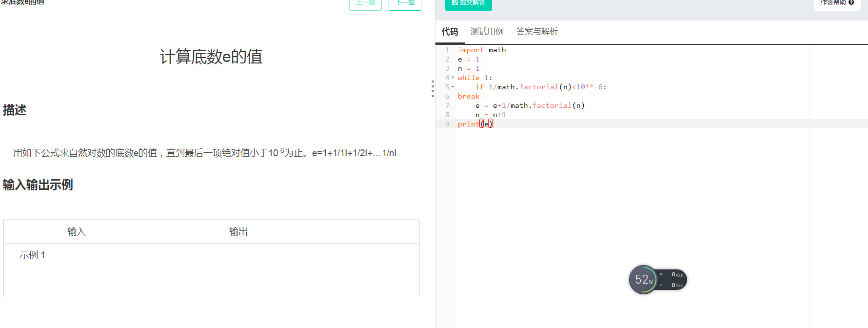The width and height of the screenshot is (868, 328).
Task: Click the 'break' statement on line 6
Action: (x=469, y=96)
